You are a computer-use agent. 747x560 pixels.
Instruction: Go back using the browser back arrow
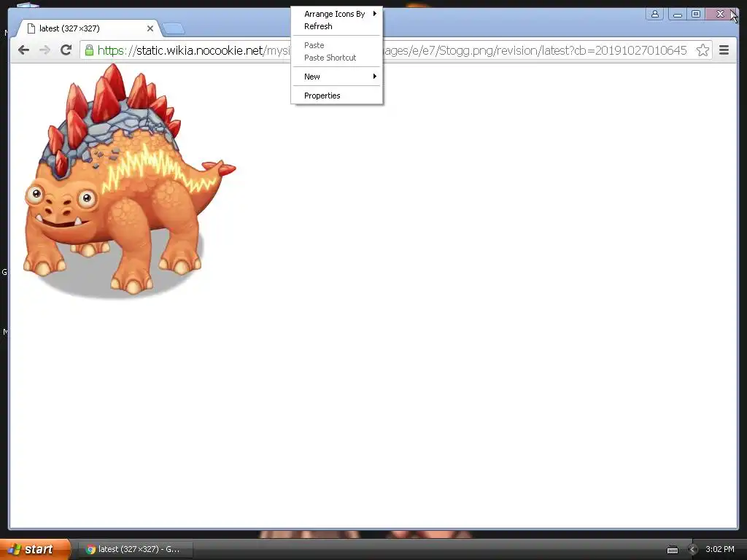coord(23,50)
